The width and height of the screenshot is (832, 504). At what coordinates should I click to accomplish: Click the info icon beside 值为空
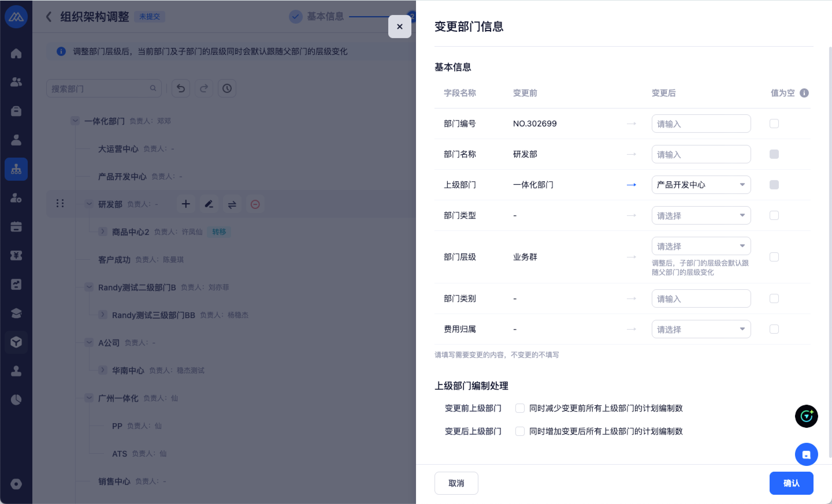[x=804, y=93]
